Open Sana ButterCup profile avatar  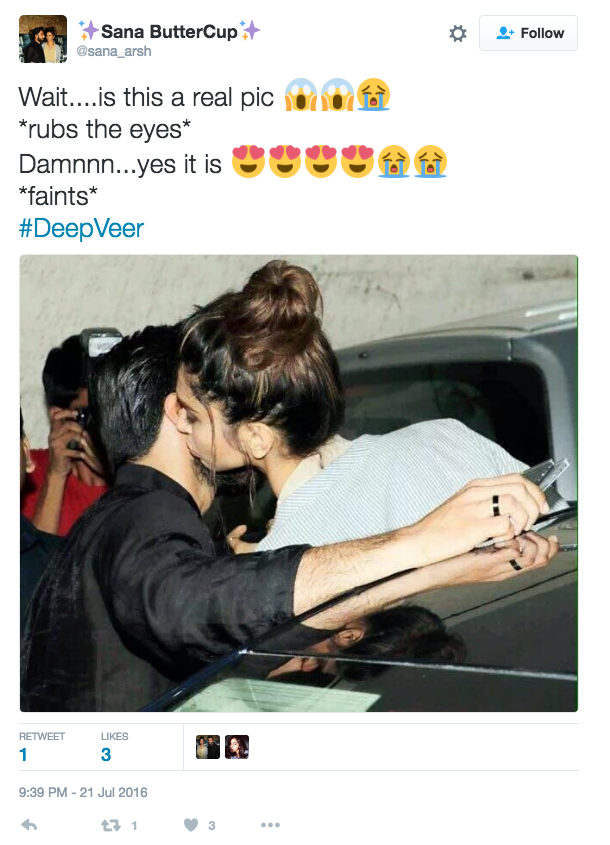(43, 39)
